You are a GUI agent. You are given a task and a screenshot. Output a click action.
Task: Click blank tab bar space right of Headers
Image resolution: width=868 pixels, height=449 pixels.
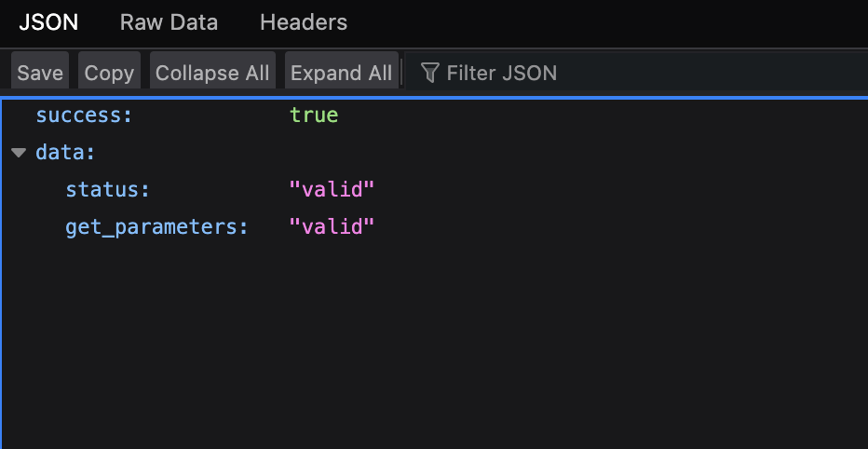coord(609,22)
